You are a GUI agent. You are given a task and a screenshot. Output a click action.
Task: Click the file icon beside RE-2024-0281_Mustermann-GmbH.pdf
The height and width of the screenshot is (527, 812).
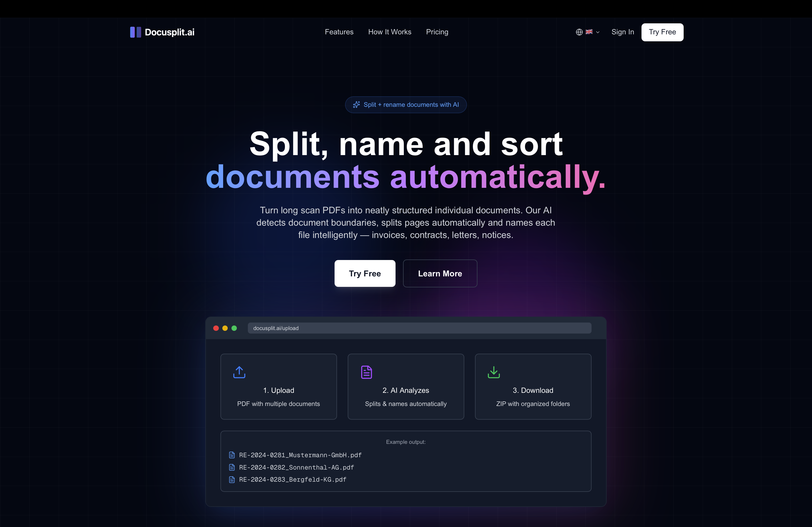[x=232, y=455]
